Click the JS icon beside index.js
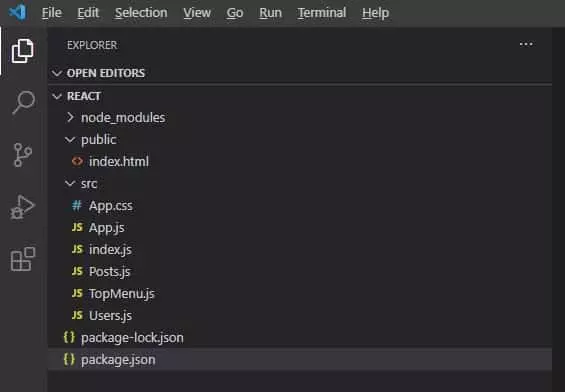 [x=77, y=249]
